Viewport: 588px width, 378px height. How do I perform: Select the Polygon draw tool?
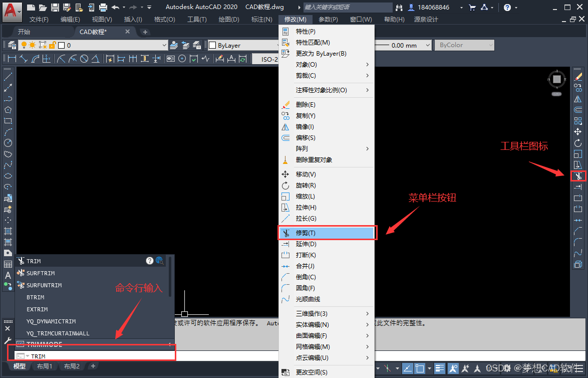tap(8, 110)
